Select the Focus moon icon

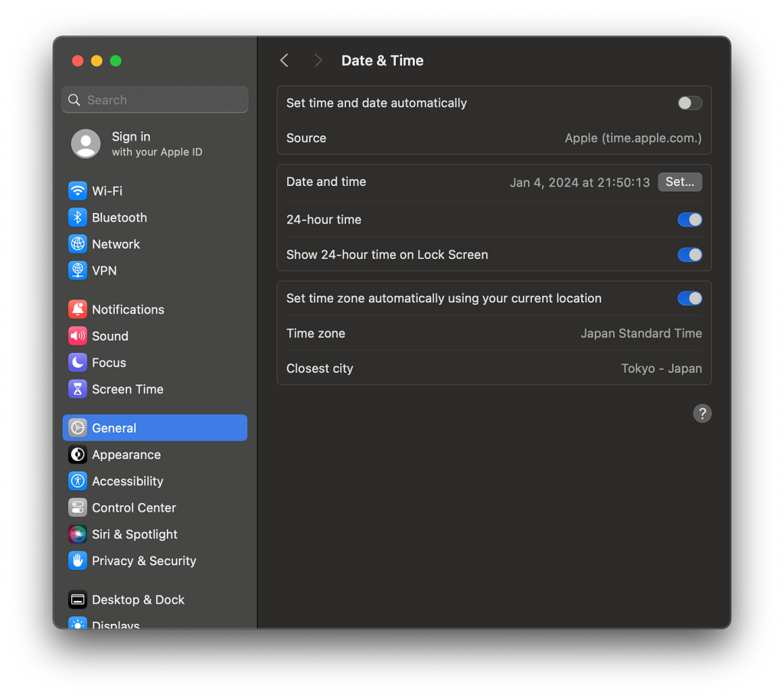point(77,363)
